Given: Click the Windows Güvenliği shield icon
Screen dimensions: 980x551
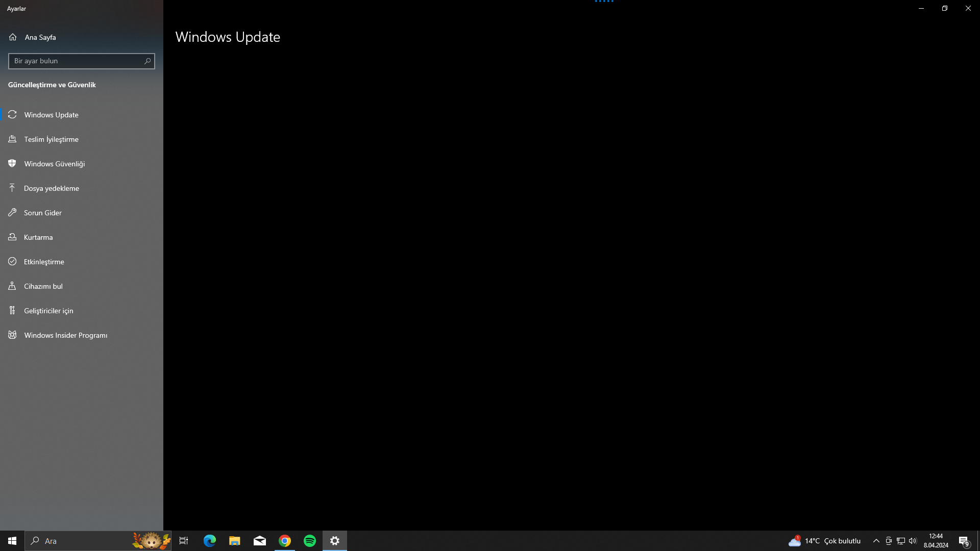Looking at the screenshot, I should pos(12,164).
